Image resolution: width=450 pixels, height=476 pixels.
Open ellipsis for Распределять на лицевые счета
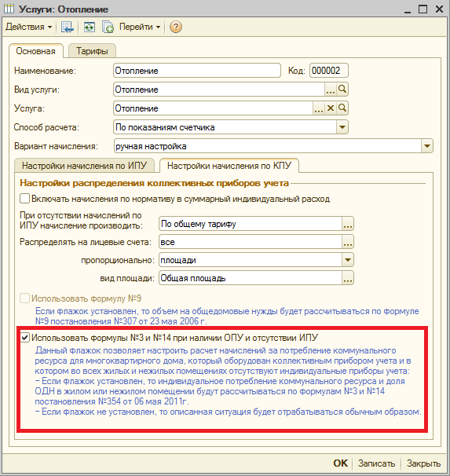coord(348,242)
